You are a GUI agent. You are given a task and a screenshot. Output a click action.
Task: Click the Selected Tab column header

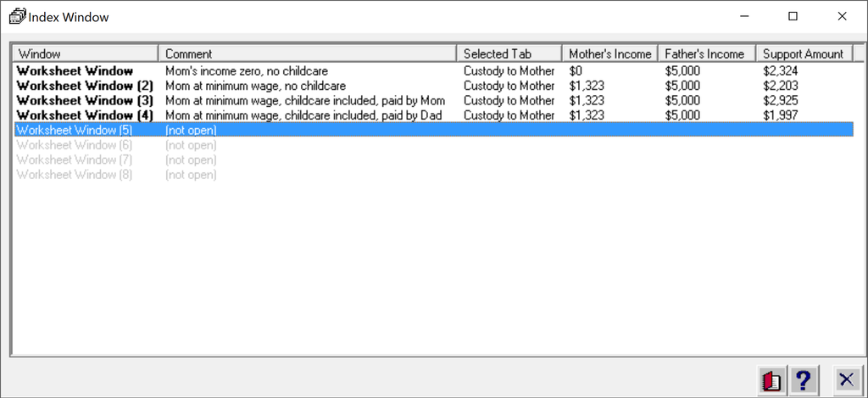pos(509,53)
